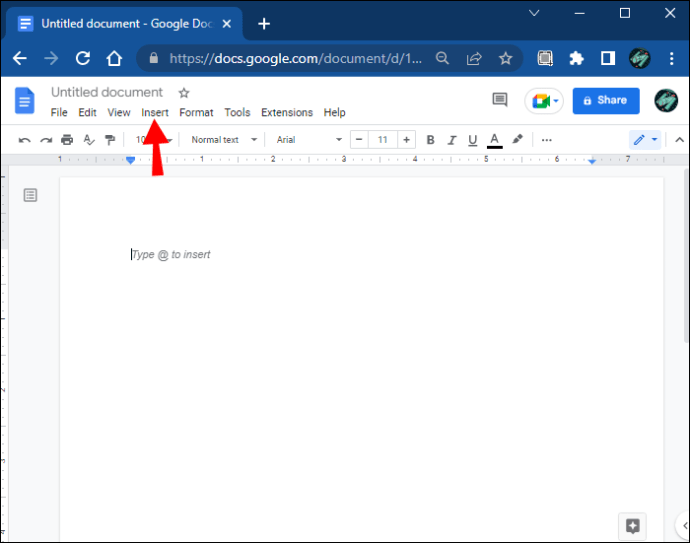
Task: Click the Google Docs home logo
Action: pos(25,100)
